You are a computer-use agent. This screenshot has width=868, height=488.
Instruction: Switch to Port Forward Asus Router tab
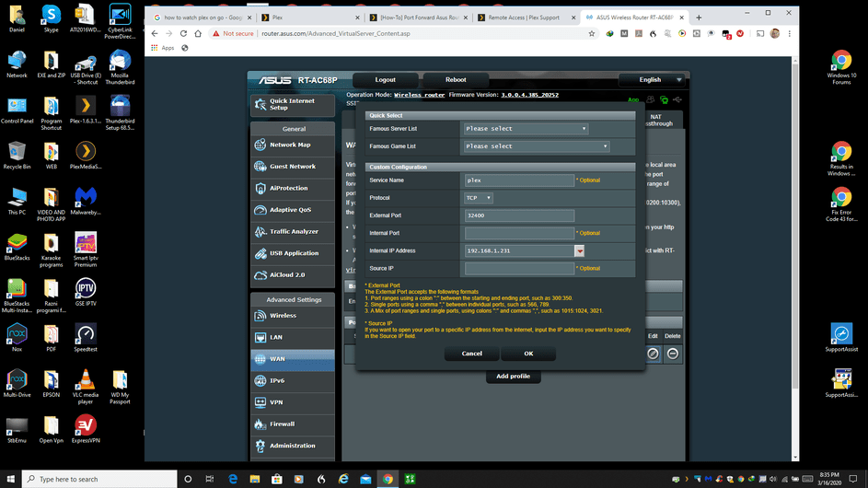419,17
